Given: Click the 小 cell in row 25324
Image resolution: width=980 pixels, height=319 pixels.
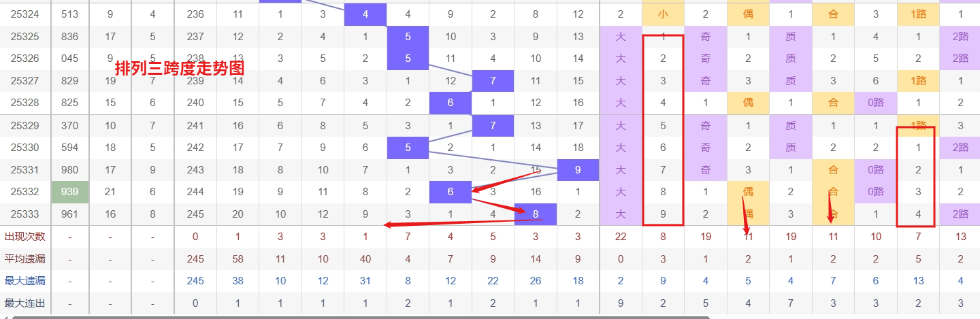Looking at the screenshot, I should point(663,14).
